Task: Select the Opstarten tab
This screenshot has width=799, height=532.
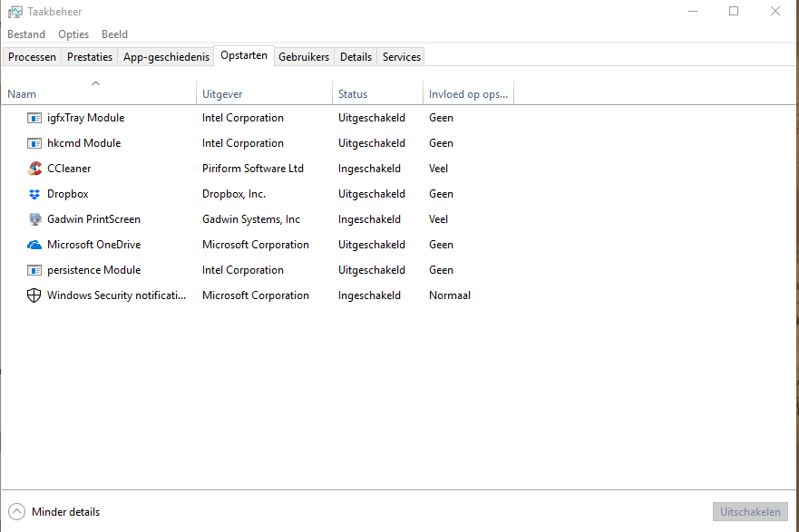Action: point(244,55)
